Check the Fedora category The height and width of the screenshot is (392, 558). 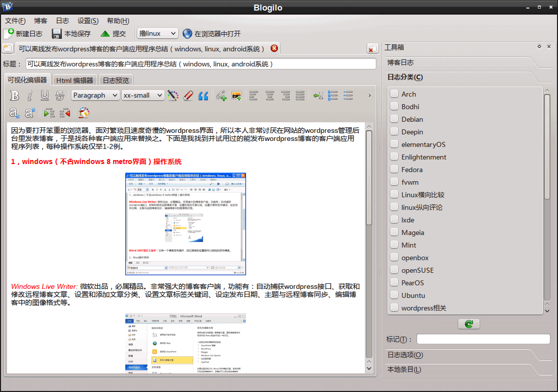pos(394,169)
